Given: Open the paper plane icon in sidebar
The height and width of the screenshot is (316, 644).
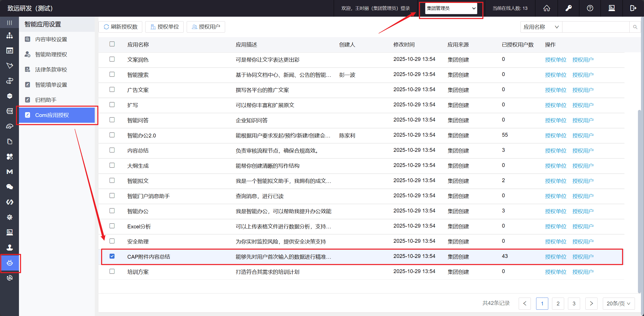Looking at the screenshot, I should point(10,66).
